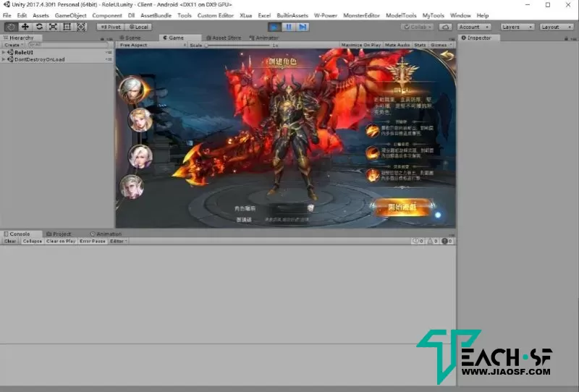Image resolution: width=579 pixels, height=392 pixels.
Task: Open the GameObject menu
Action: (70, 15)
